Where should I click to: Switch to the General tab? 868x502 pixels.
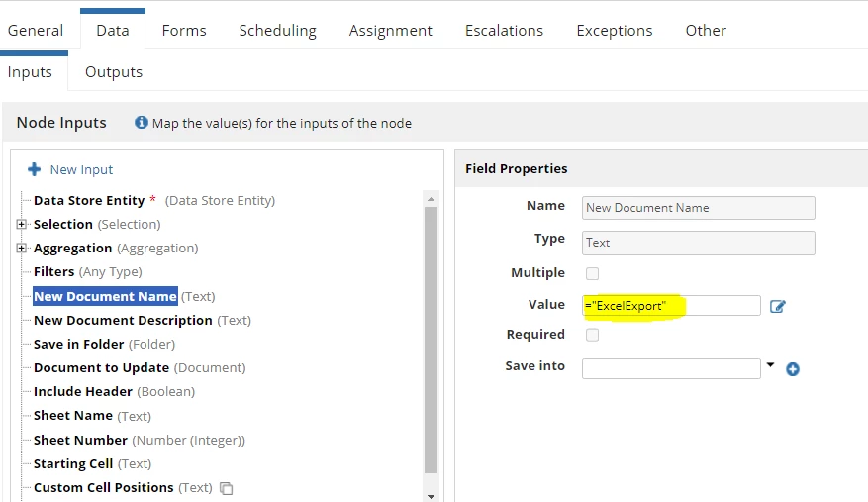pos(36,31)
